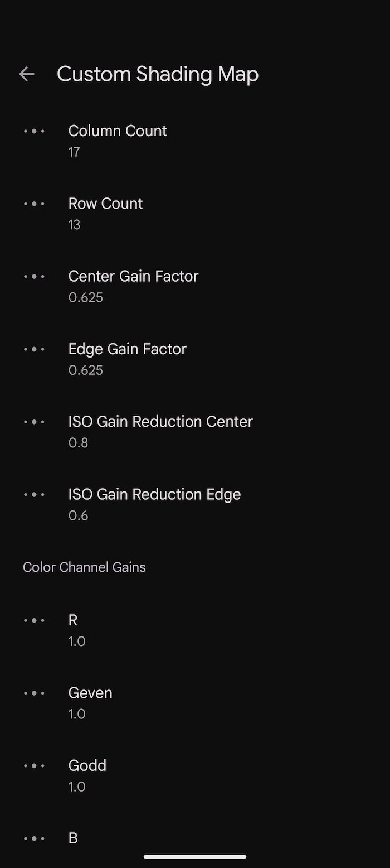Screen dimensions: 390x868
Task: Open the overflow menu for the B gain
Action: click(x=34, y=838)
